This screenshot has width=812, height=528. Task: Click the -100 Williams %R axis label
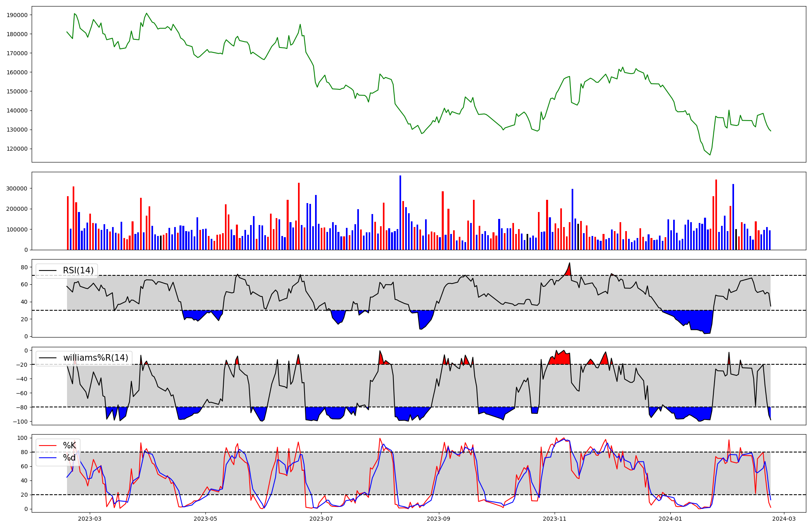coord(20,422)
